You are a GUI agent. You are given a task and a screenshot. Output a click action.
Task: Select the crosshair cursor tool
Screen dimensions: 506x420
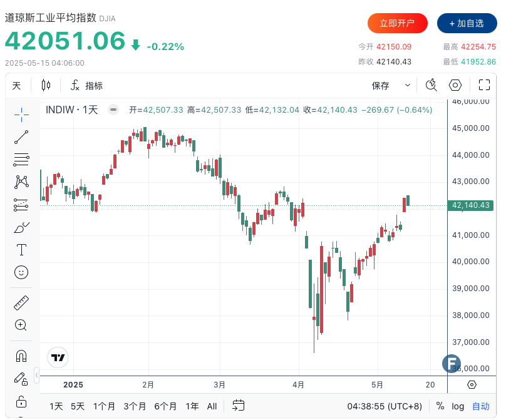pos(21,113)
